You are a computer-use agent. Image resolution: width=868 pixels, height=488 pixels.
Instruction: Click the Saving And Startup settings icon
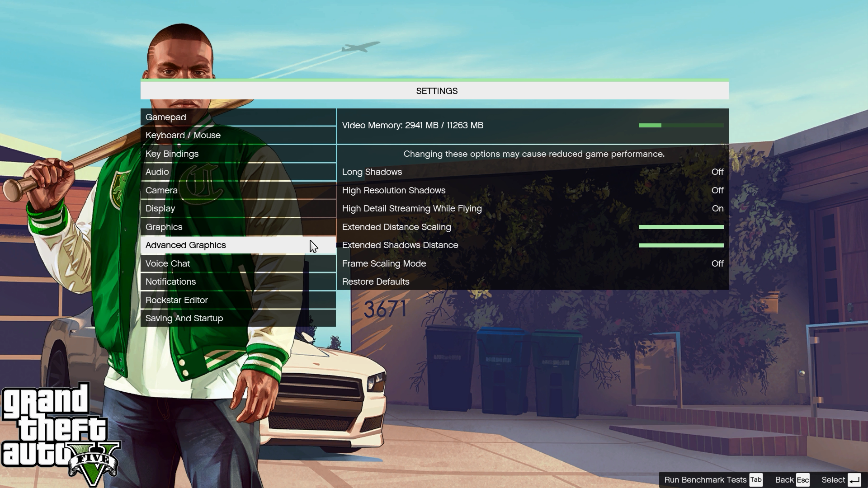click(184, 318)
